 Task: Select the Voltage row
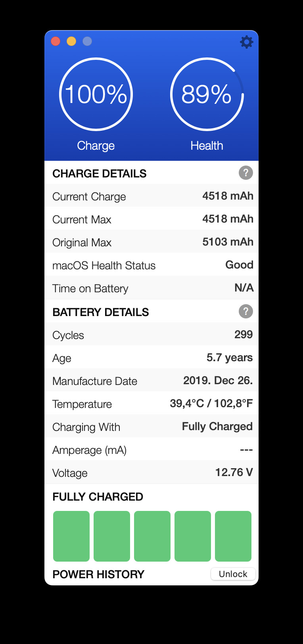pos(151,473)
